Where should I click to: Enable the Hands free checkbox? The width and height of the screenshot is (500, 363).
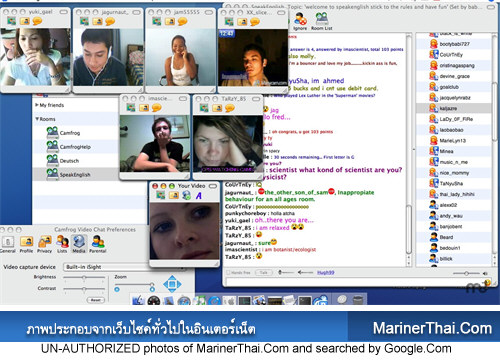pyautogui.click(x=228, y=272)
